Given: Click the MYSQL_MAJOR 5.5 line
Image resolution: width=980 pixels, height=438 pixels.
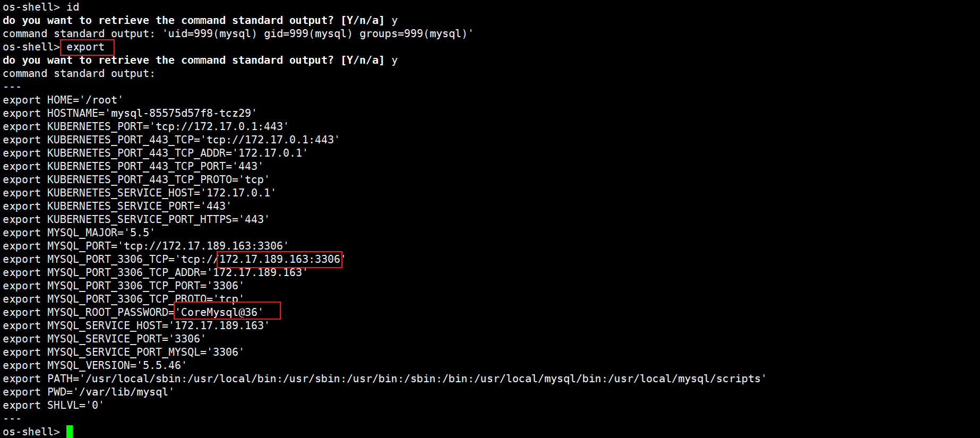Looking at the screenshot, I should (79, 233).
